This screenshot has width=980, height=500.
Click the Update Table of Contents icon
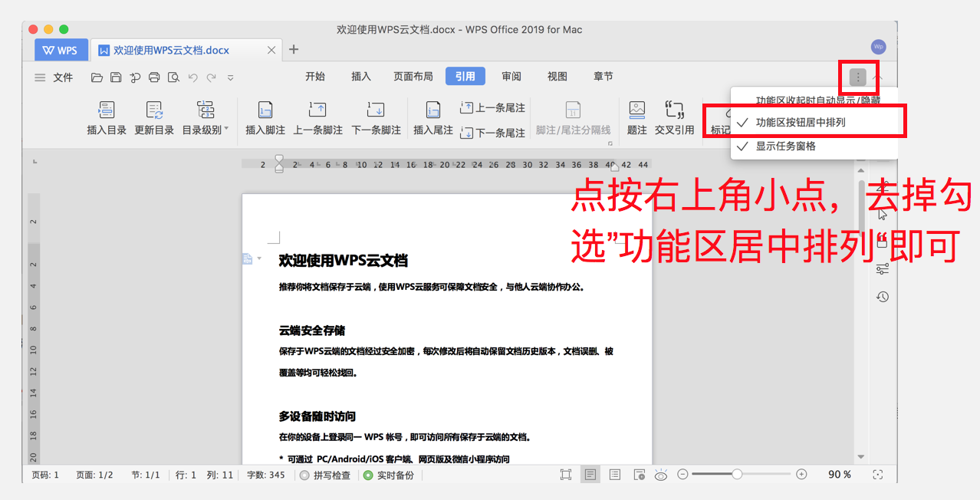(x=154, y=110)
